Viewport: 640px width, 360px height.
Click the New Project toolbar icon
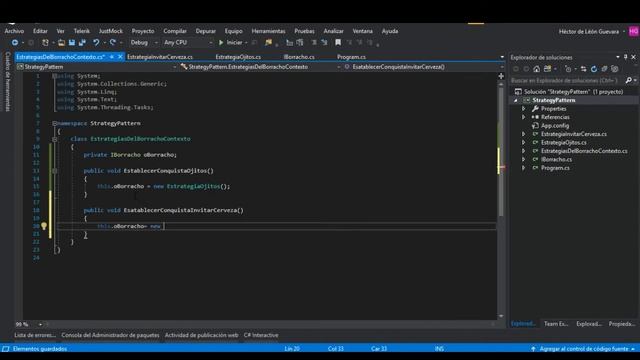[45, 42]
